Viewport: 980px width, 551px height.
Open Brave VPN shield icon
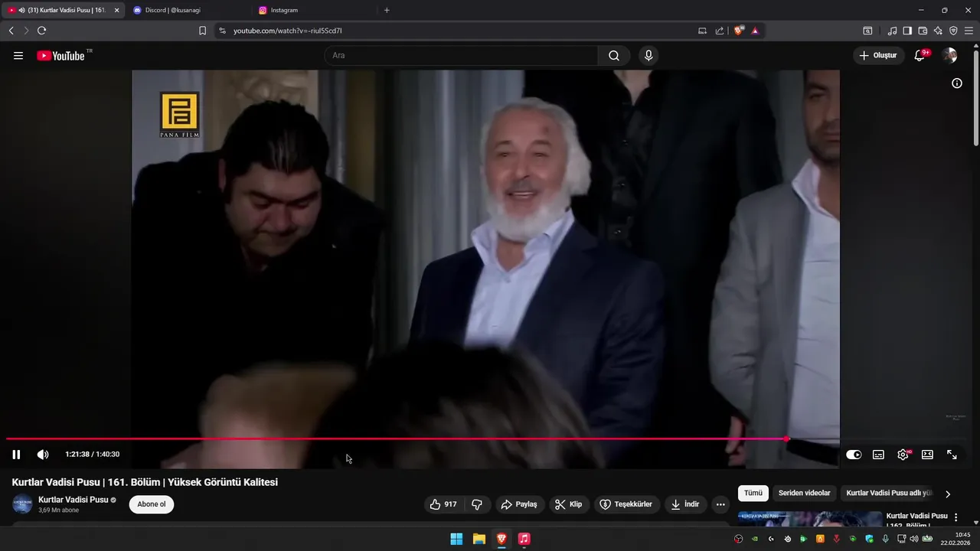click(953, 31)
